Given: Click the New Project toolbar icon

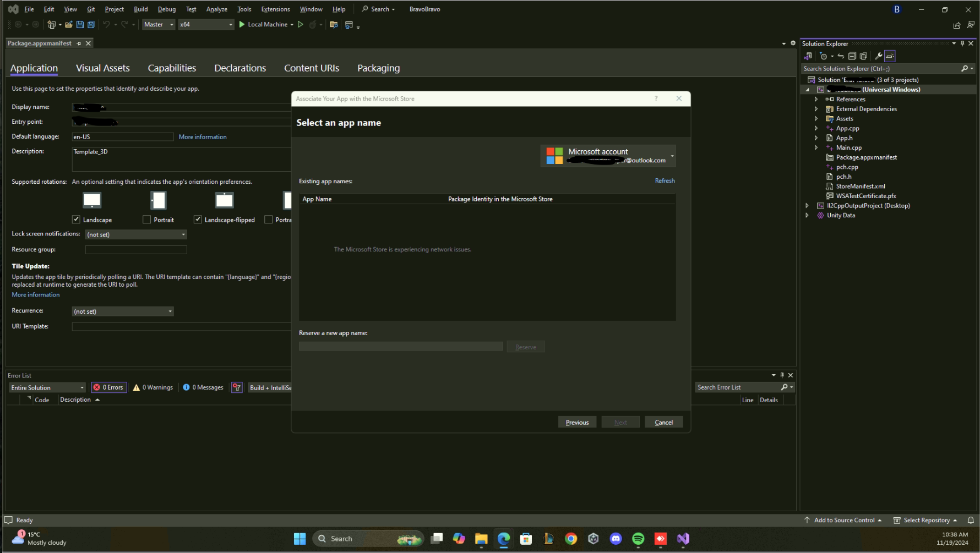Looking at the screenshot, I should [x=51, y=24].
